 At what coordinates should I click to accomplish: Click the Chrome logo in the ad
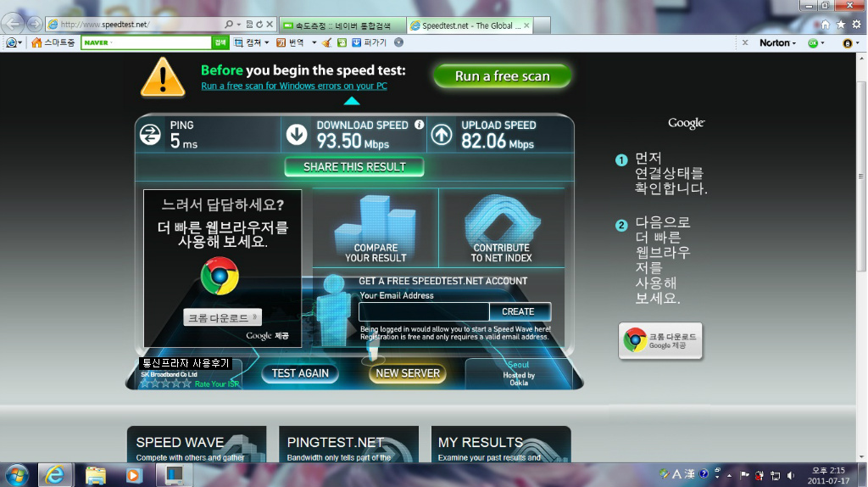[x=220, y=276]
